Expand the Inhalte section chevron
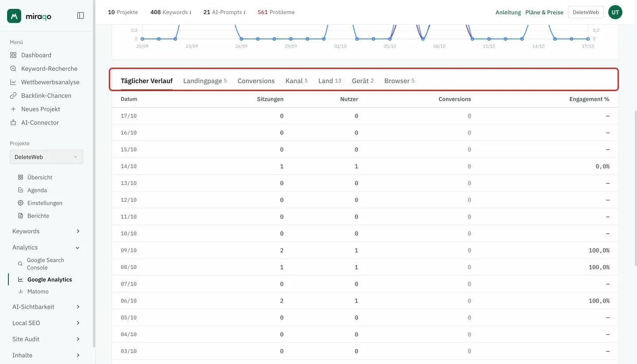This screenshot has height=364, width=637. point(78,355)
